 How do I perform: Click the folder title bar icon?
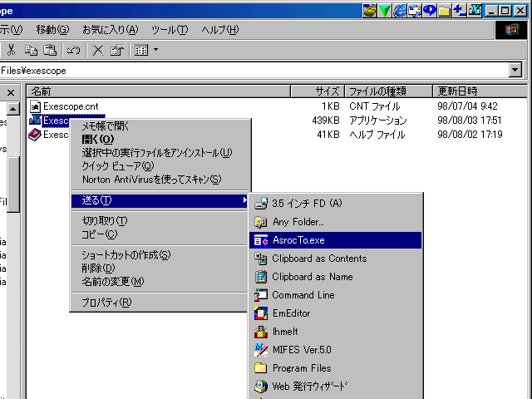pos(444,11)
